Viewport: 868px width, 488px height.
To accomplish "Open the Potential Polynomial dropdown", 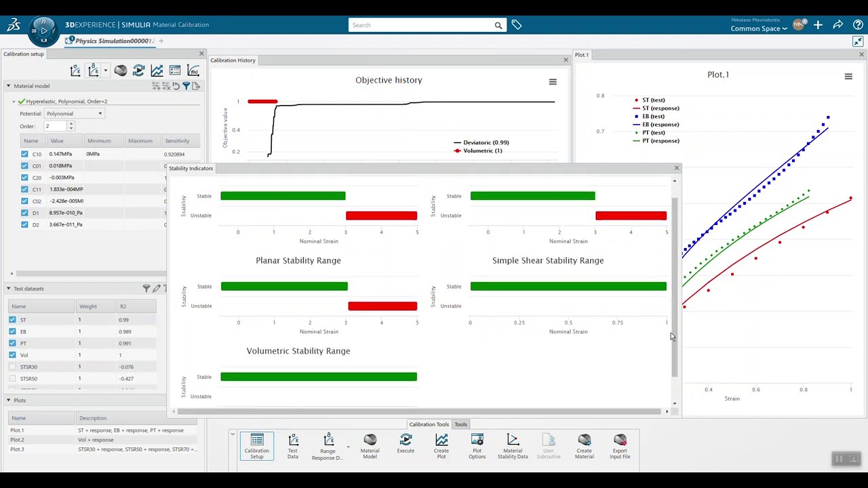I will (75, 114).
